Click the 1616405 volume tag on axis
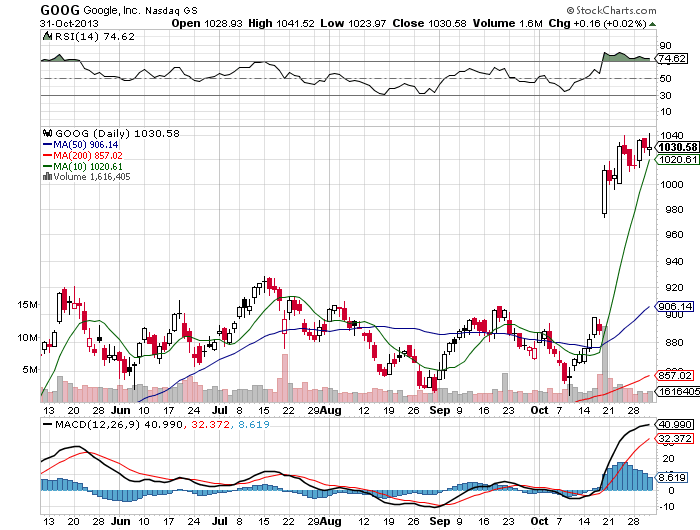Viewport: 700px width, 530px height. click(x=677, y=391)
